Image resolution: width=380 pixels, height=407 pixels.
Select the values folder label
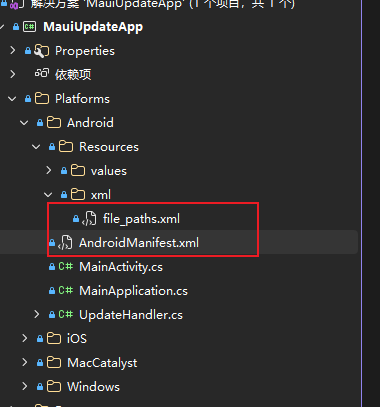point(109,171)
